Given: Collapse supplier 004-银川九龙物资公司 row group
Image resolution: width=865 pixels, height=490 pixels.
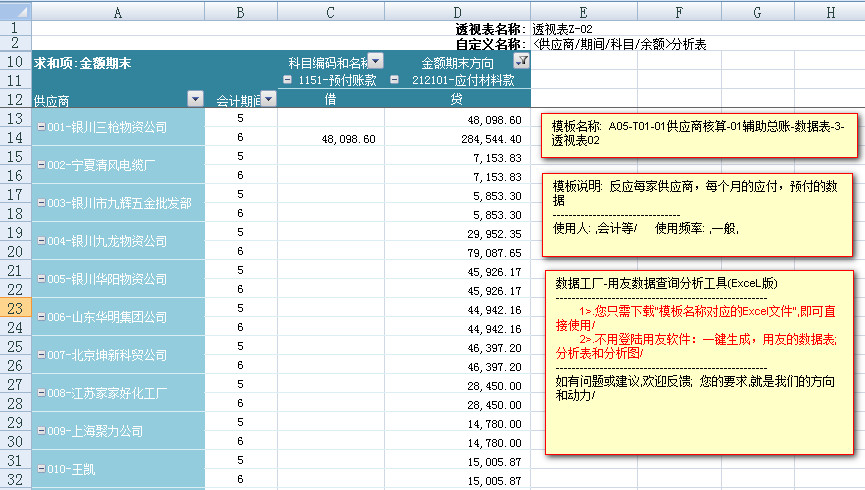Looking at the screenshot, I should click(x=41, y=242).
